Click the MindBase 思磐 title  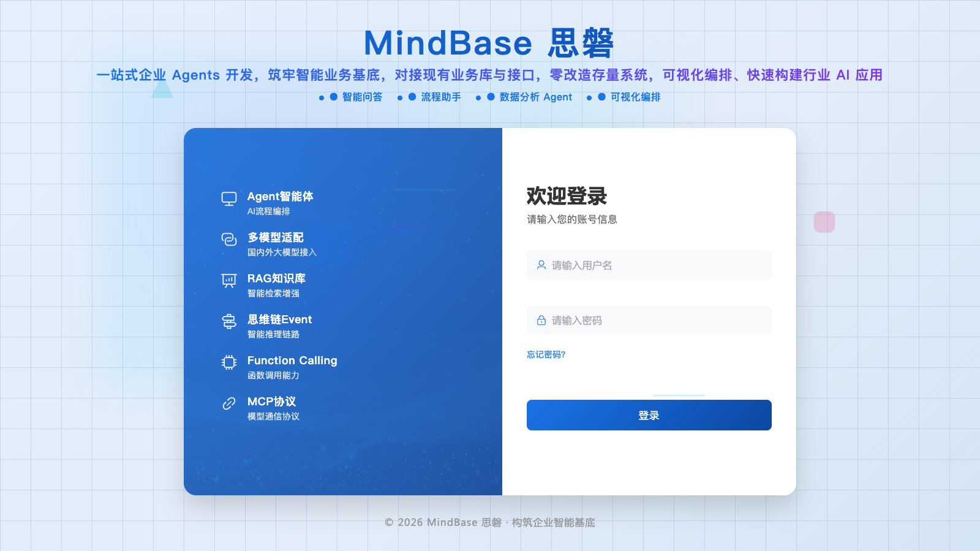(489, 43)
